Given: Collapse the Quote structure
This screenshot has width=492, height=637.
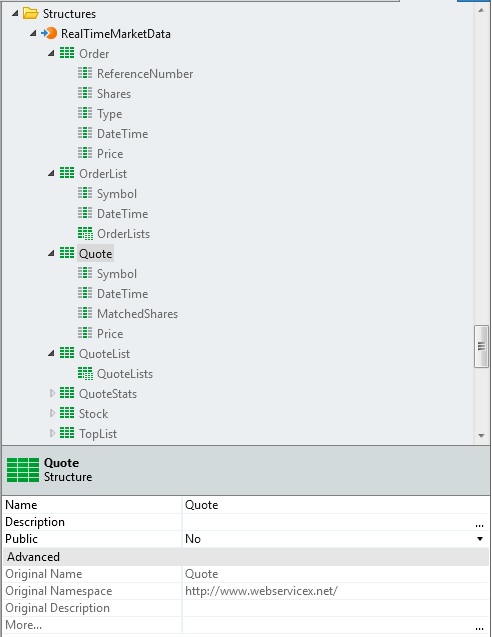Looking at the screenshot, I should click(51, 253).
